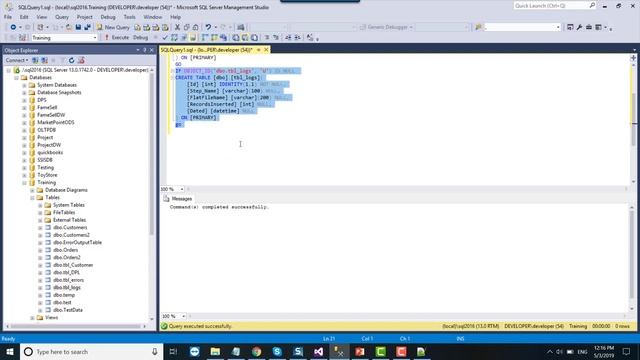The width and height of the screenshot is (640, 360).
Task: Open the File menu
Action: 8,17
